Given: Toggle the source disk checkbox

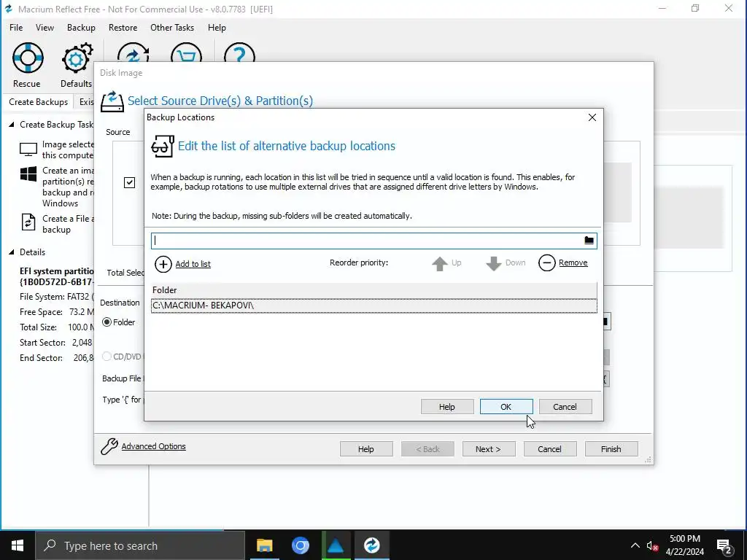Looking at the screenshot, I should click(129, 182).
